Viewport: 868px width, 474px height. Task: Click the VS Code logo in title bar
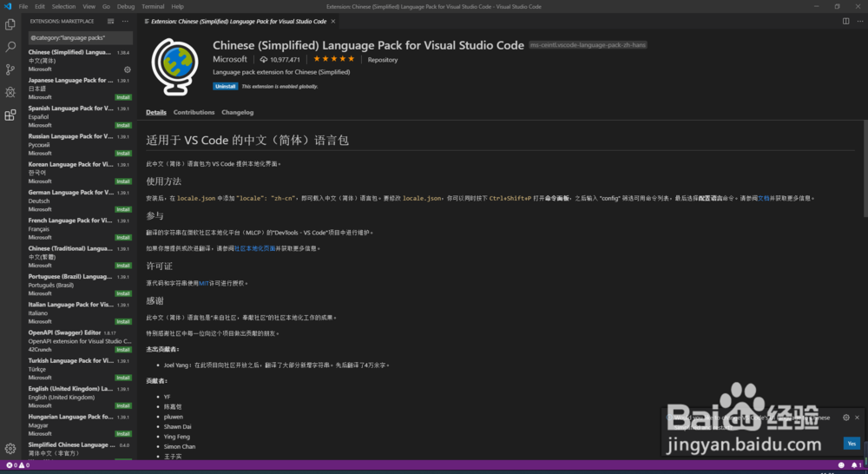pyautogui.click(x=8, y=7)
